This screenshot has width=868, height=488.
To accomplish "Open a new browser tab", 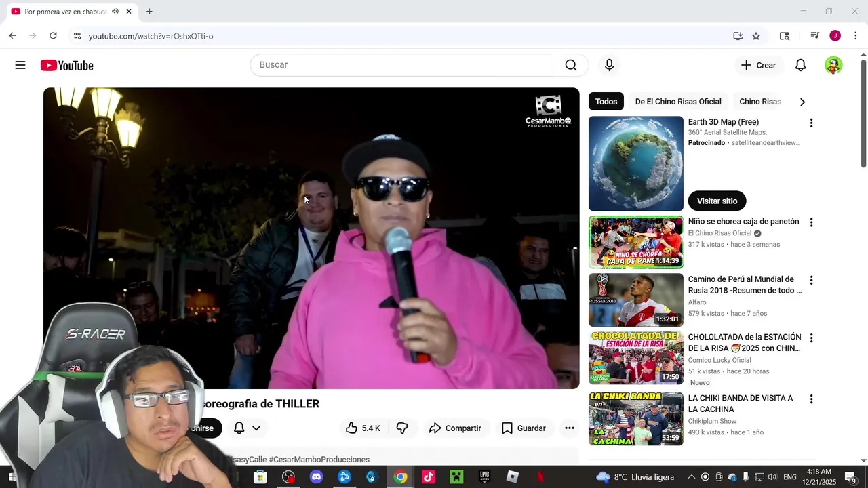I will (x=149, y=12).
